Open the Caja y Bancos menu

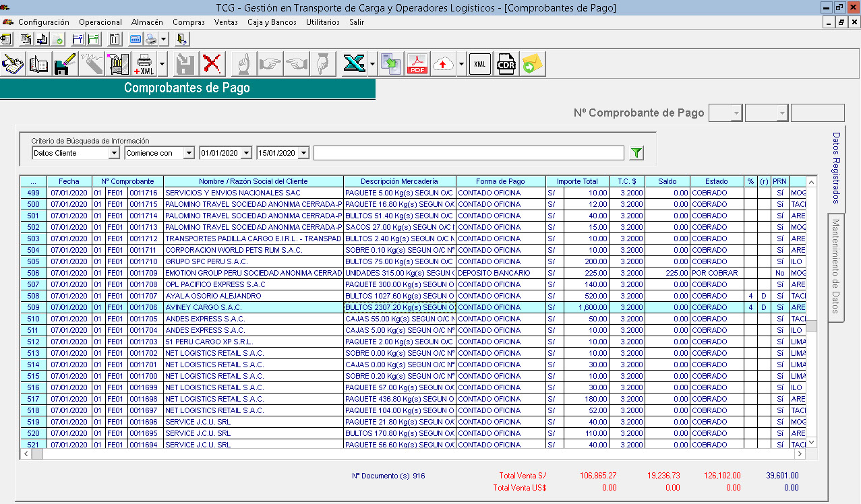pyautogui.click(x=272, y=22)
